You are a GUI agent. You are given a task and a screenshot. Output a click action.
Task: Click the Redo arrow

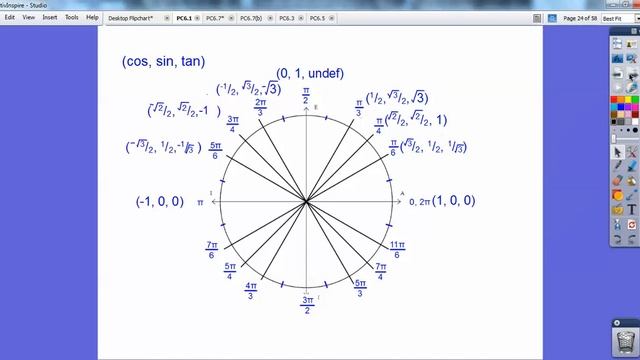[x=632, y=239]
